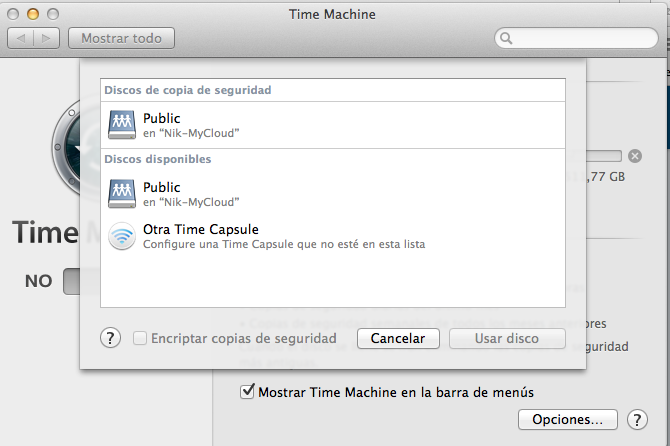Enable Encriptar copias de seguridad checkbox
This screenshot has width=670, height=446.
point(140,338)
